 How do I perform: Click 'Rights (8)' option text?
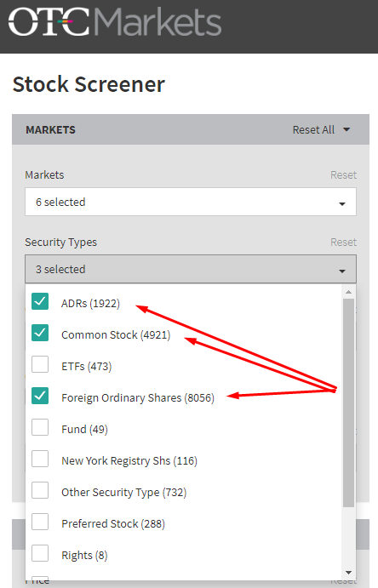(84, 556)
